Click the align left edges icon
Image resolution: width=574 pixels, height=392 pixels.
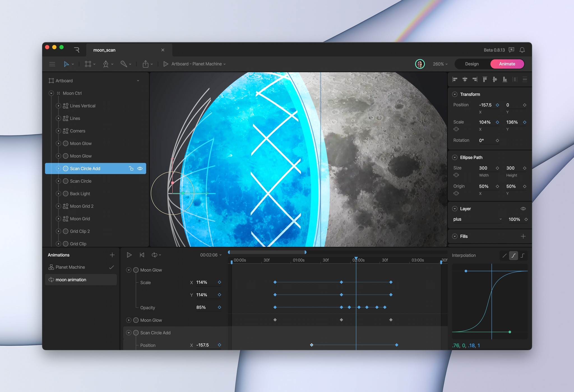[x=455, y=80]
